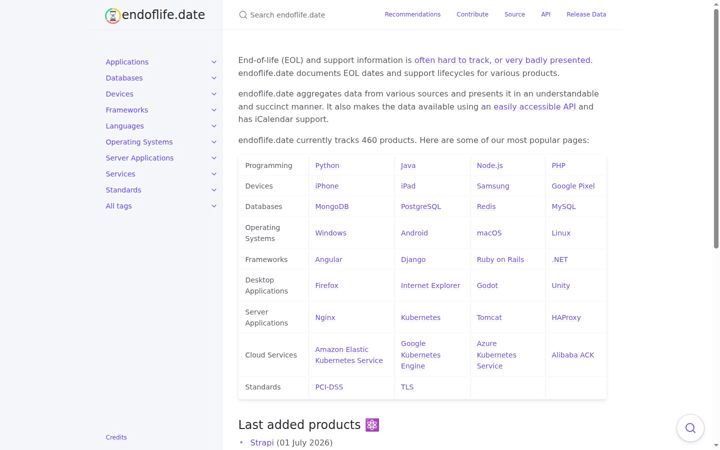This screenshot has height=450, width=720.
Task: Open the Node.js product link
Action: pyautogui.click(x=489, y=165)
